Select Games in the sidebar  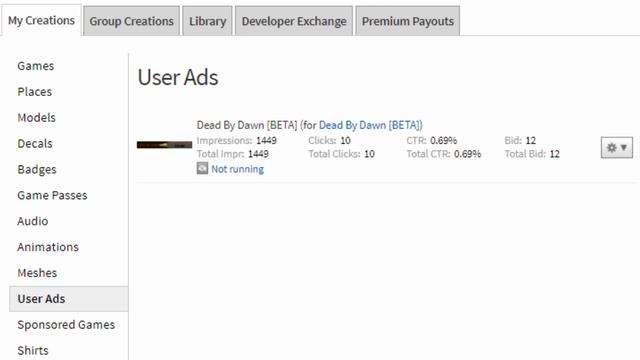point(36,66)
